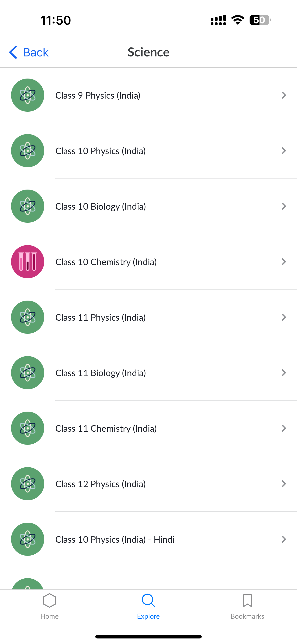Tap the home indicator bar
Image resolution: width=297 pixels, height=644 pixels.
coord(148,636)
